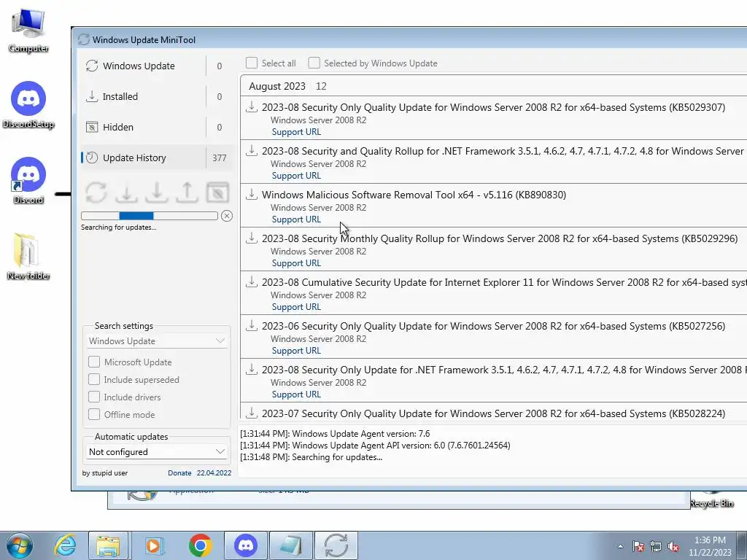The height and width of the screenshot is (560, 747).
Task: Click the download icon beside .NET Security and Quality Rollup
Action: (252, 150)
